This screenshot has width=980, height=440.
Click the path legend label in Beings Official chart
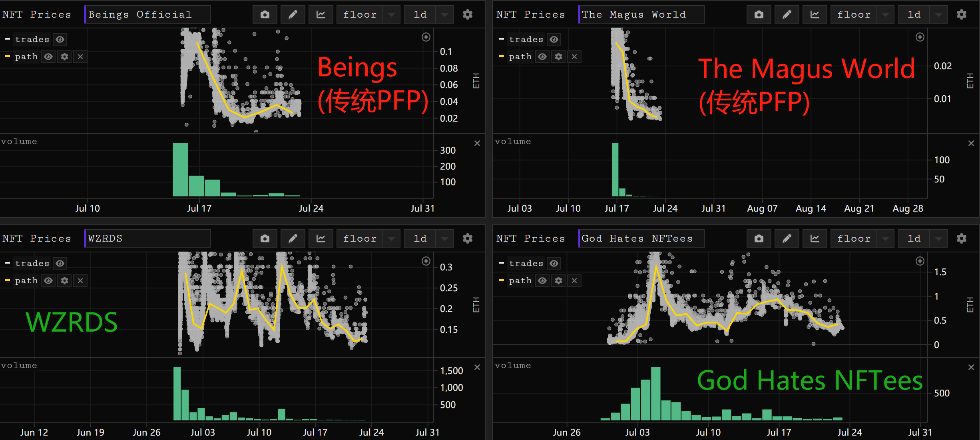click(26, 57)
